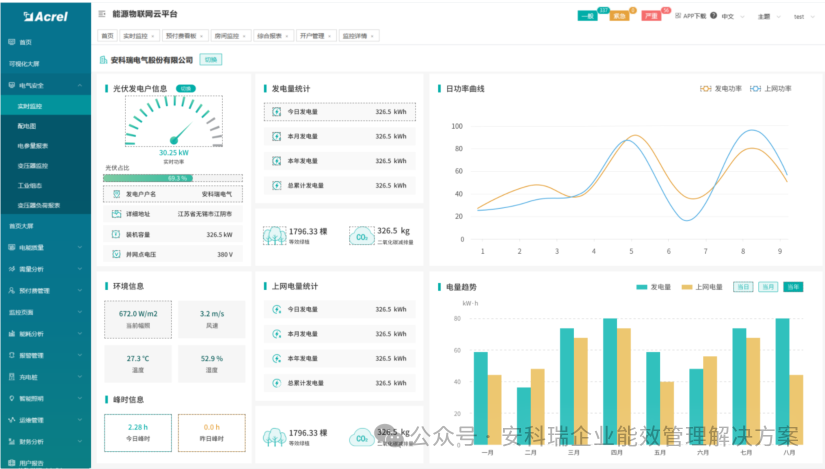This screenshot has height=469, width=825.
Task: Click the 装机容量 row icon
Action: [116, 234]
